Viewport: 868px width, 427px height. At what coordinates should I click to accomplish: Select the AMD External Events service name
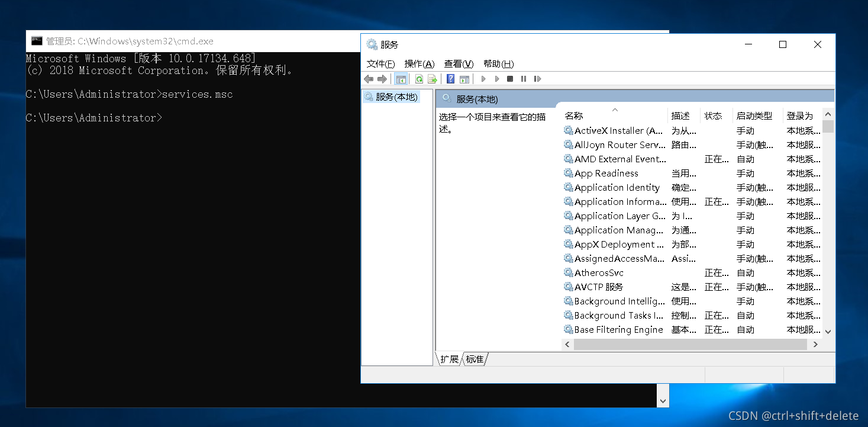pos(621,159)
